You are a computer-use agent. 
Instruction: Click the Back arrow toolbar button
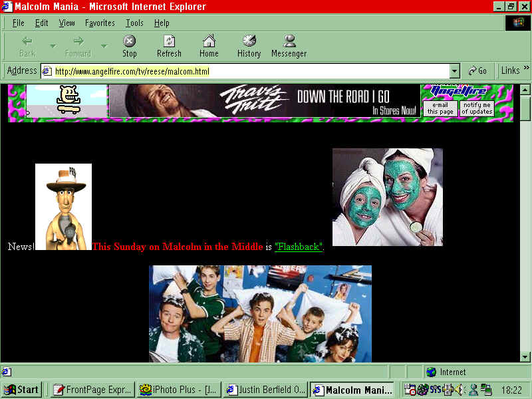tap(27, 46)
